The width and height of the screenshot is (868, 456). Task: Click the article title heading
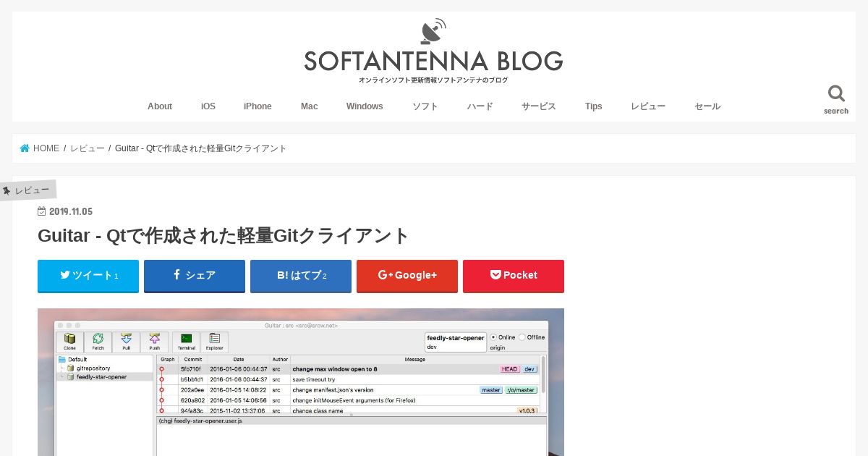(224, 236)
